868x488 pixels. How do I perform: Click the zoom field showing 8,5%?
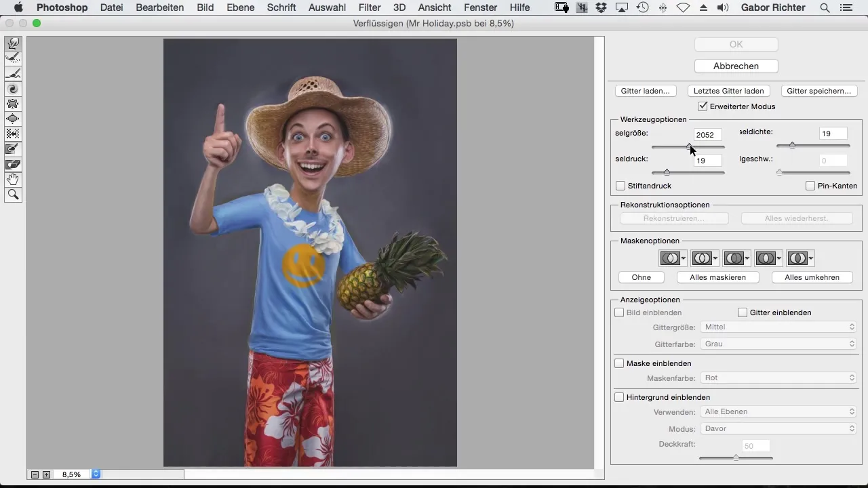point(72,474)
